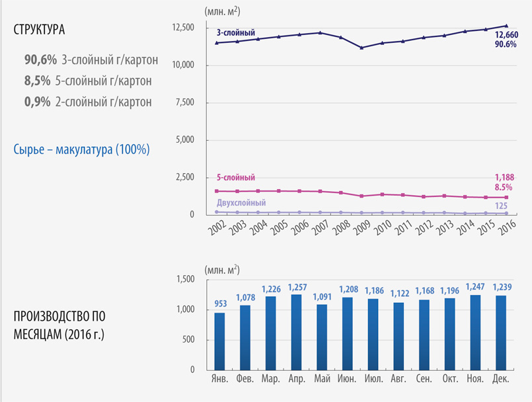Click the (млн. м²) unit label above line chart

coord(222,11)
